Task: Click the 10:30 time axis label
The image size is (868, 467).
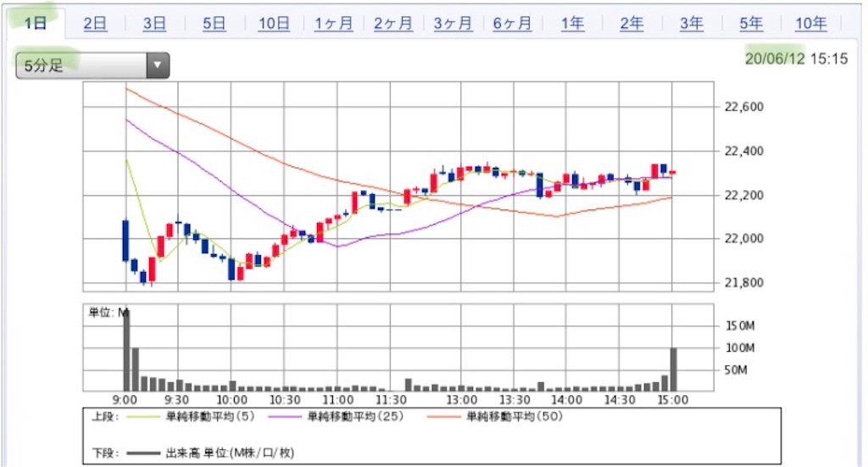Action: click(285, 399)
